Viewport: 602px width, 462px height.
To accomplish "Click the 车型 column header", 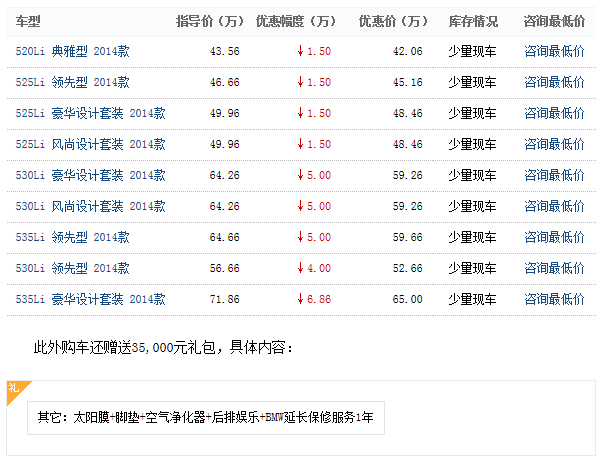I will tap(28, 21).
